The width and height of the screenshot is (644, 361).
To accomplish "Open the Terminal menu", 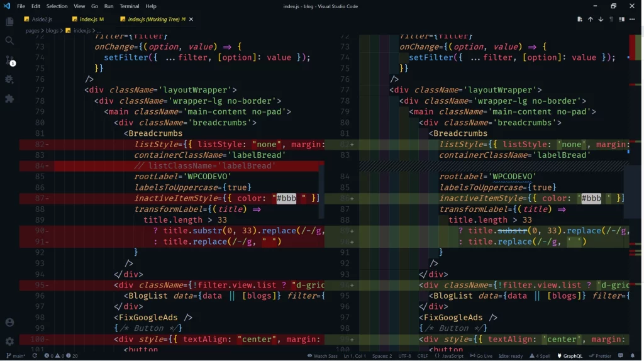I will coord(129,6).
